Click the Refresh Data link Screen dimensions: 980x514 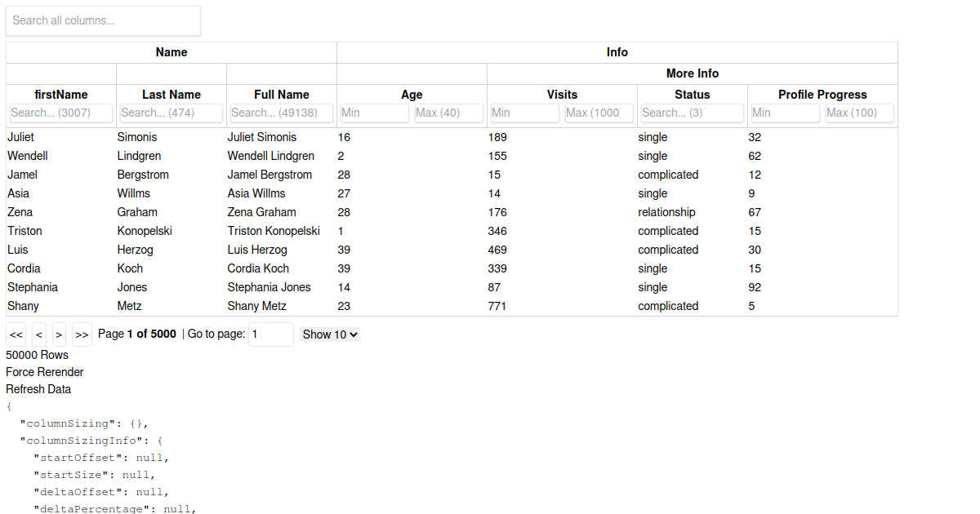(38, 388)
